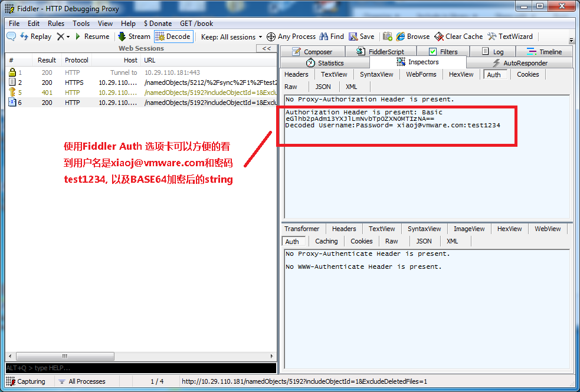
Task: Click Clear Cache in the toolbar
Action: (x=458, y=36)
